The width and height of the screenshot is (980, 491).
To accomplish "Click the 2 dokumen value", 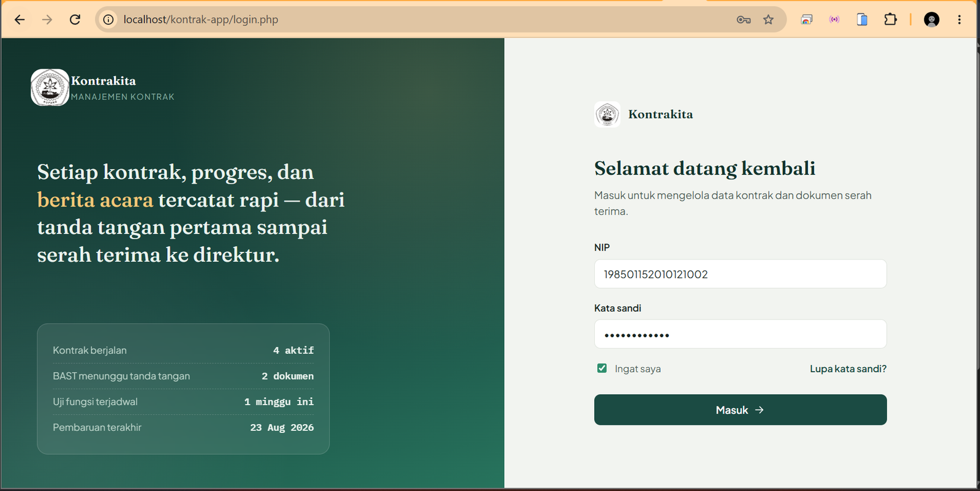I will (x=288, y=376).
